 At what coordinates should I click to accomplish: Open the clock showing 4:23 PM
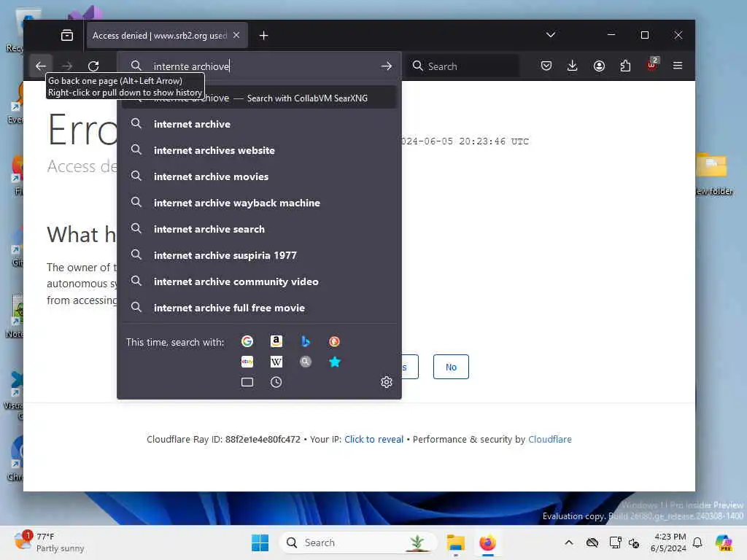pos(668,542)
